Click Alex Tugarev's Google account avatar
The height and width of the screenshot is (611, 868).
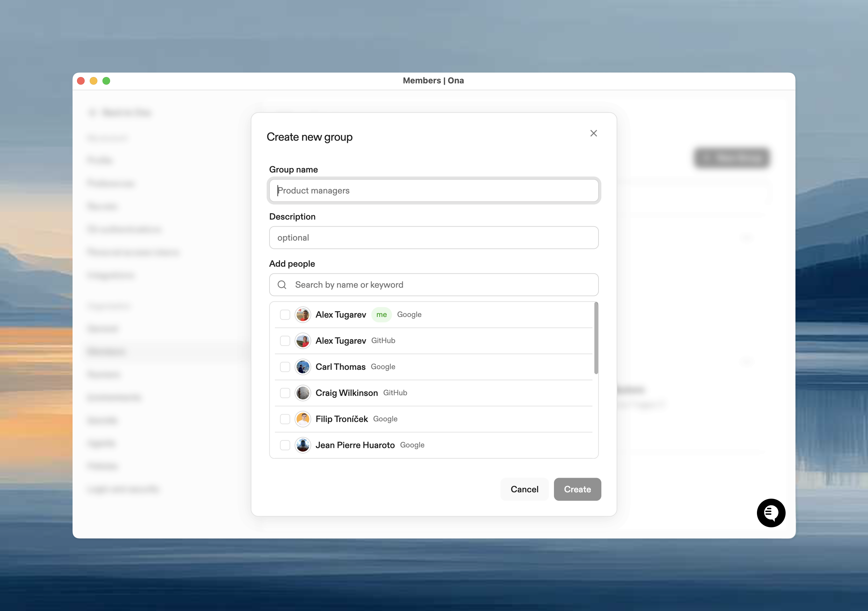303,314
